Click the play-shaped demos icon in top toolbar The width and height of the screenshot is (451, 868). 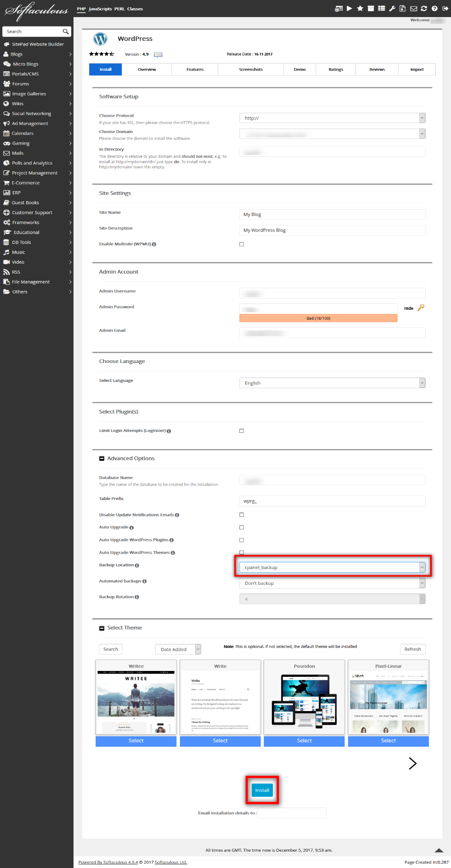tap(350, 9)
